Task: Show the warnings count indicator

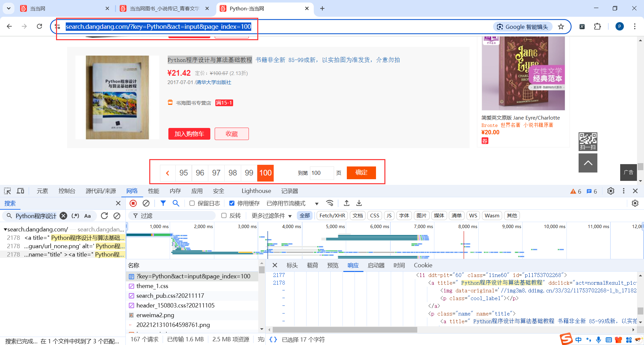Action: click(576, 191)
